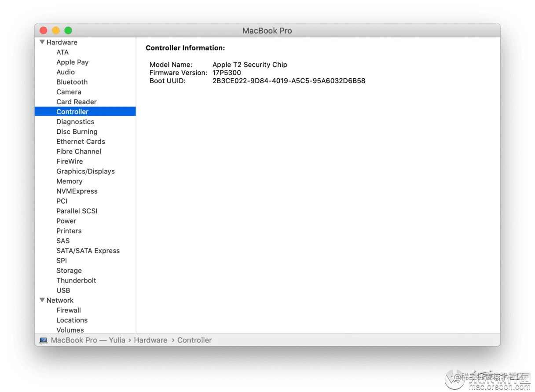Open the Audio hardware section
The width and height of the screenshot is (535, 392).
point(66,72)
